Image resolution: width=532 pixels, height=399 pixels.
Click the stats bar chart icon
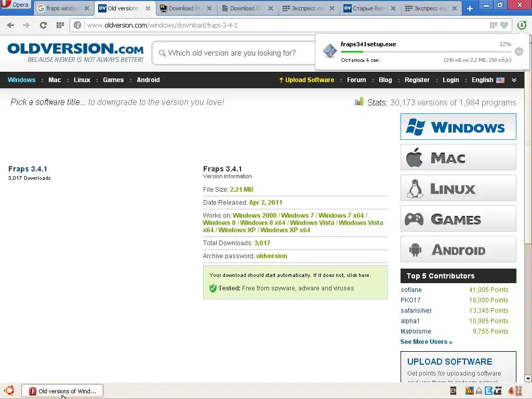pos(359,102)
